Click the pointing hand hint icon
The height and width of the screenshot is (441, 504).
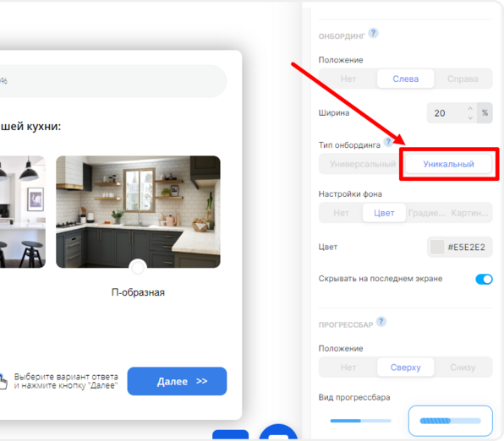click(3, 381)
